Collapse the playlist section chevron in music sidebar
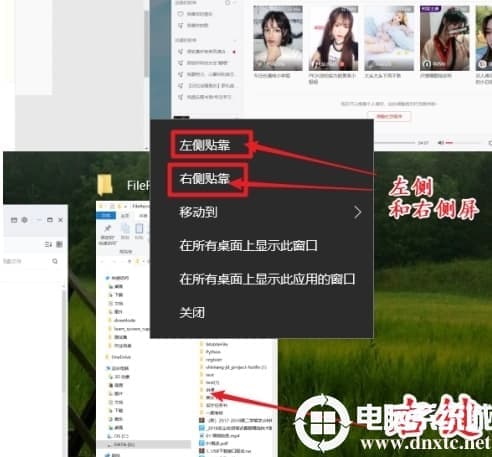 235,40
